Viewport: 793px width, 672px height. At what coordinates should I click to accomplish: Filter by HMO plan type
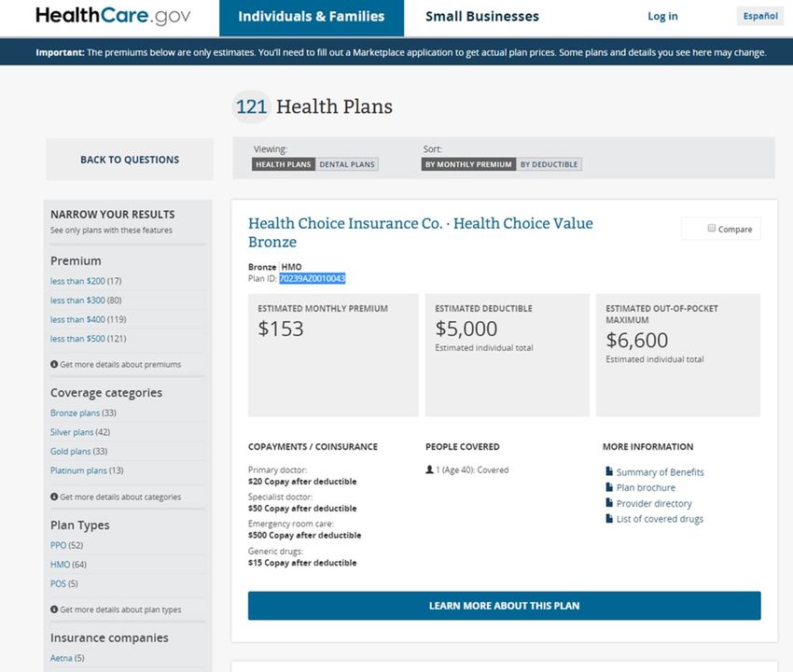(61, 565)
